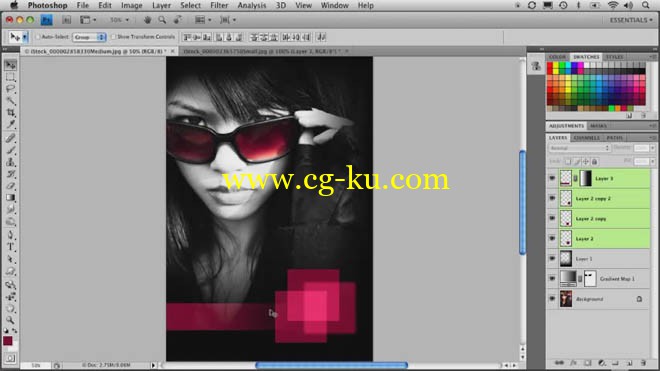Viewport: 660px width, 371px height.
Task: Click the Zoom tool in application bar
Action: [x=162, y=20]
